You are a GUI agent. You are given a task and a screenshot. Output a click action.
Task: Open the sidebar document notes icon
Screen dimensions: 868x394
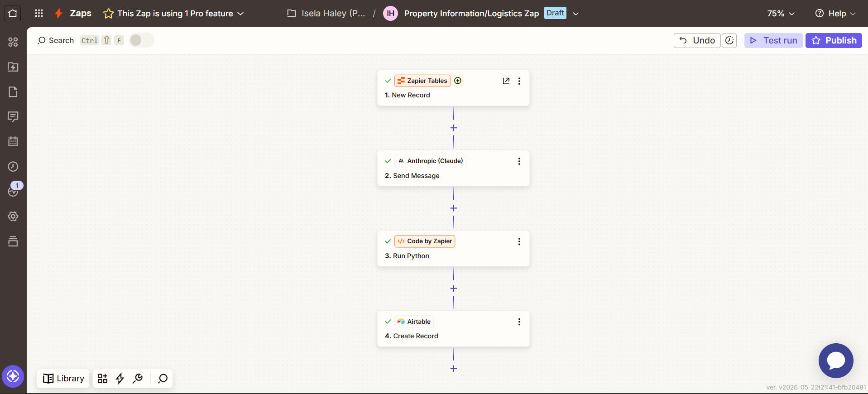13,92
